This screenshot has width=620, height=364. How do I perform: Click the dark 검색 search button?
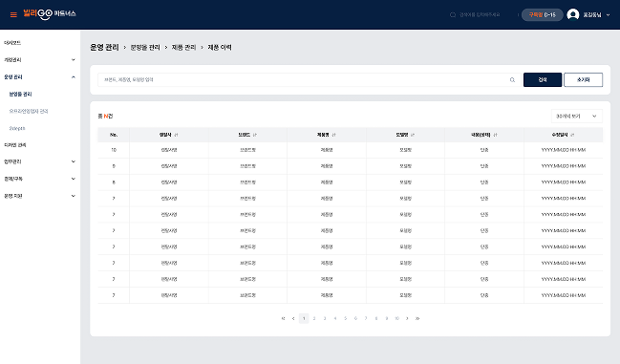pyautogui.click(x=543, y=80)
